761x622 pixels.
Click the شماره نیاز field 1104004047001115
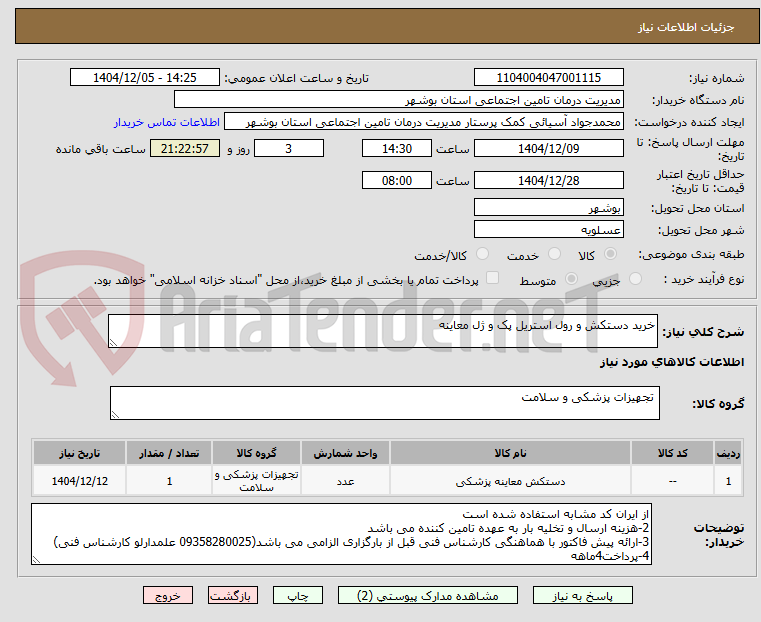(548, 77)
